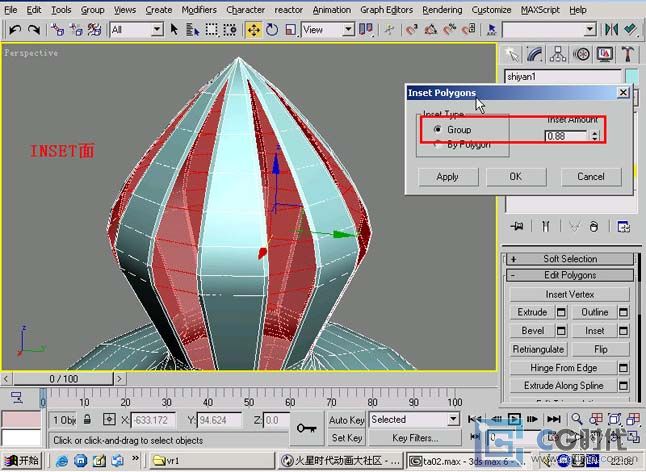Click the Inset Amount spinner arrows
Viewport: 646px width, 472px height.
594,136
